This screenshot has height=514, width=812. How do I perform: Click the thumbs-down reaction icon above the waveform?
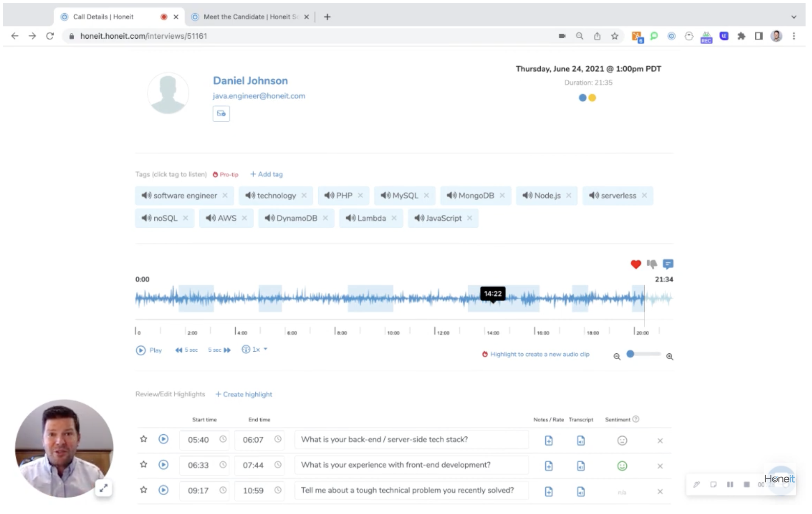651,264
